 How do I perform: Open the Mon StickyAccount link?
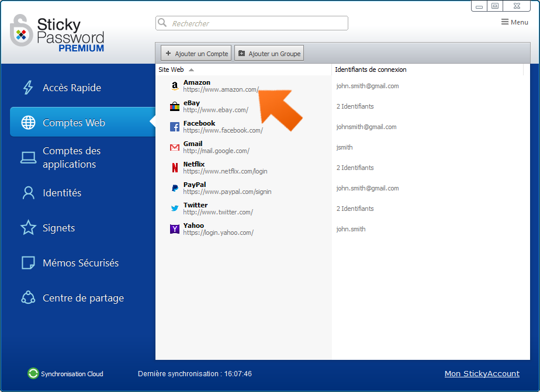[482, 373]
